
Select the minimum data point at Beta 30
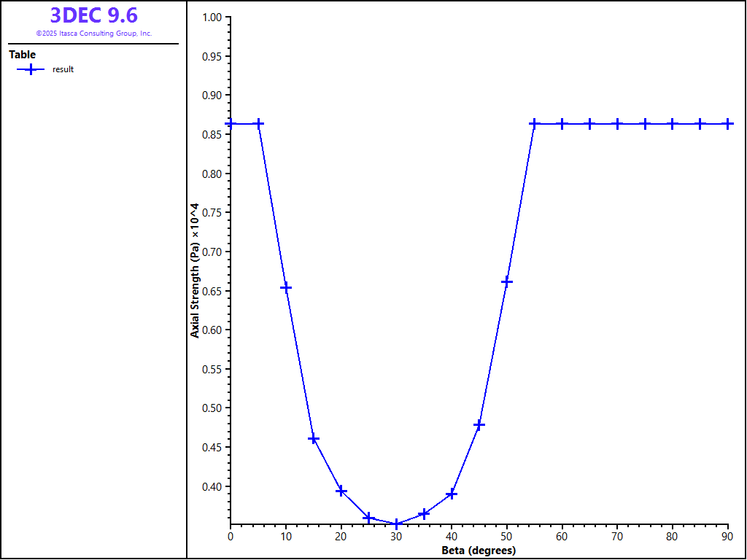click(396, 524)
